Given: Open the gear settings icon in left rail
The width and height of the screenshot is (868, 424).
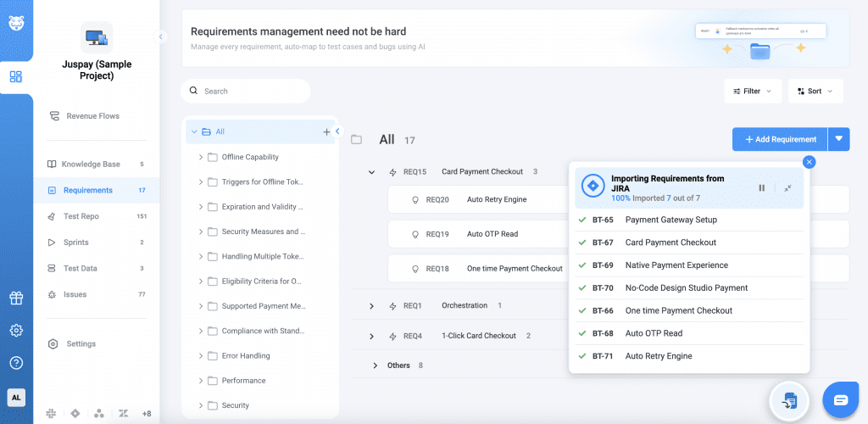Looking at the screenshot, I should pyautogui.click(x=16, y=331).
